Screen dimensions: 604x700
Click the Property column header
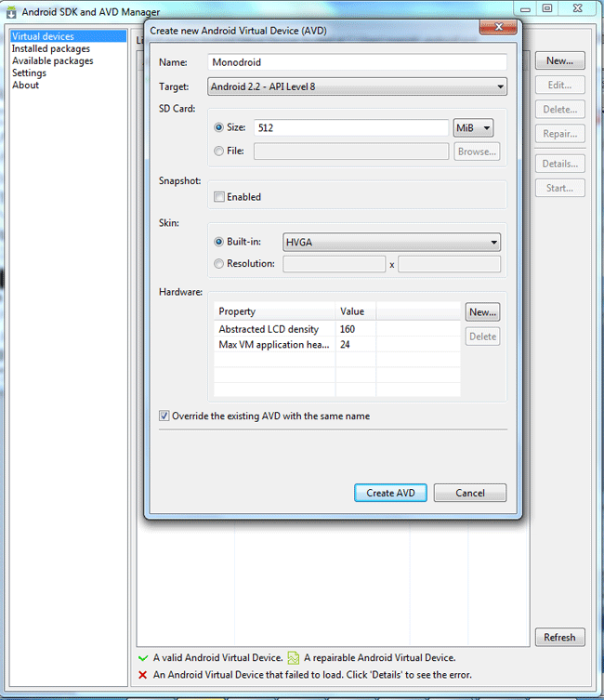[x=274, y=311]
